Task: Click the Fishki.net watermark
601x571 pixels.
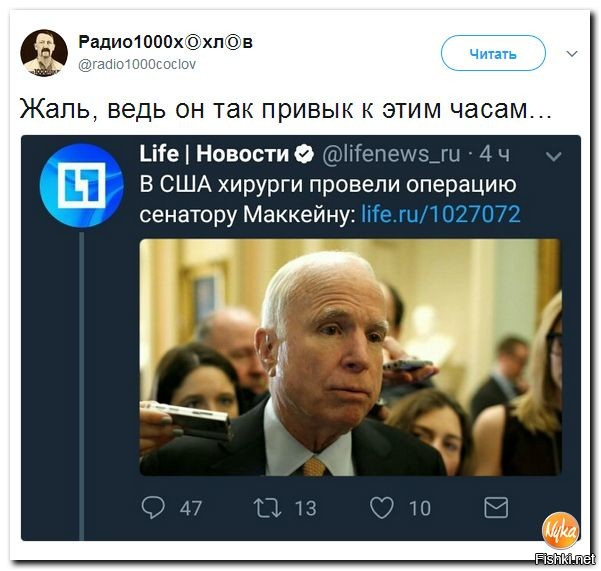Action: [x=565, y=559]
